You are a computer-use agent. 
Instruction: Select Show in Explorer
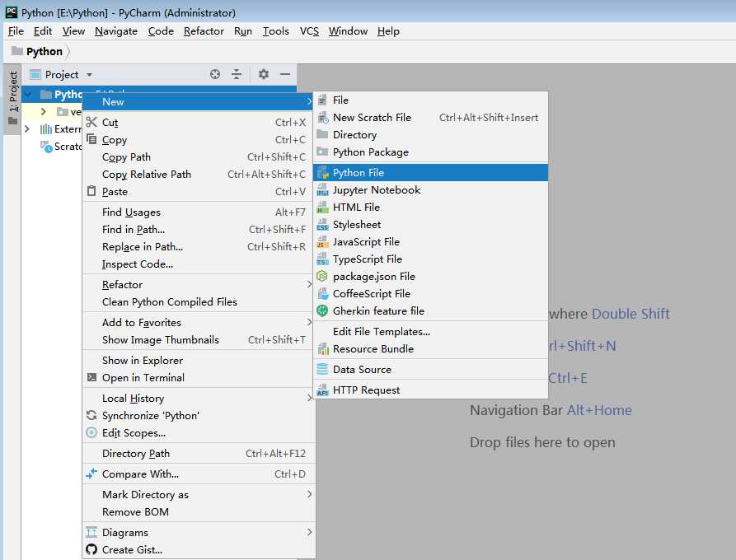pyautogui.click(x=198, y=360)
